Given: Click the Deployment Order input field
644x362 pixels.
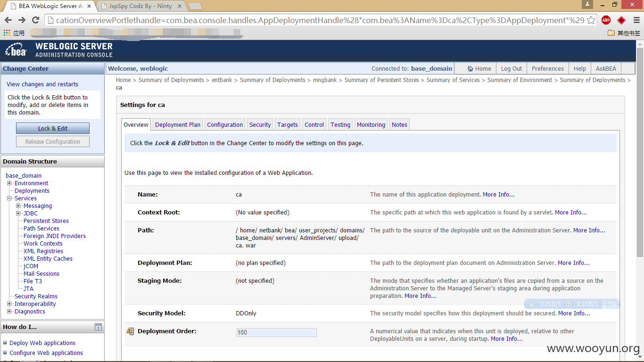Looking at the screenshot, I should 276,332.
